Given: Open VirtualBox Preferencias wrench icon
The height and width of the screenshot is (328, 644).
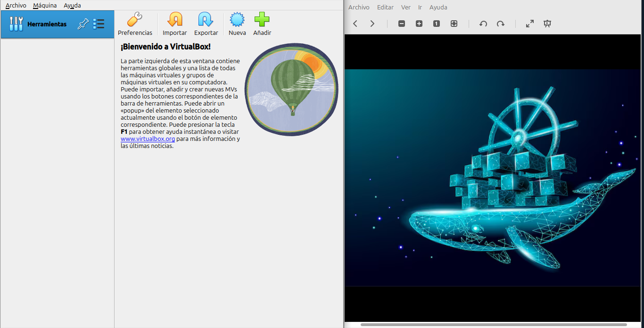Looking at the screenshot, I should pos(135,20).
